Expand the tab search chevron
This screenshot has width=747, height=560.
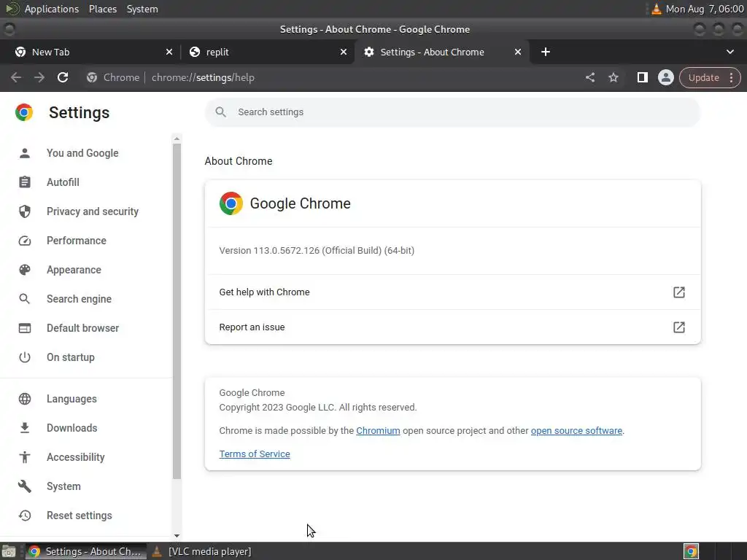click(729, 52)
